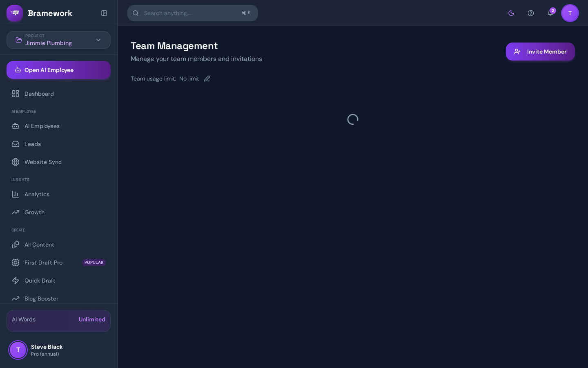
Task: Open First Draft Pro
Action: 58,263
